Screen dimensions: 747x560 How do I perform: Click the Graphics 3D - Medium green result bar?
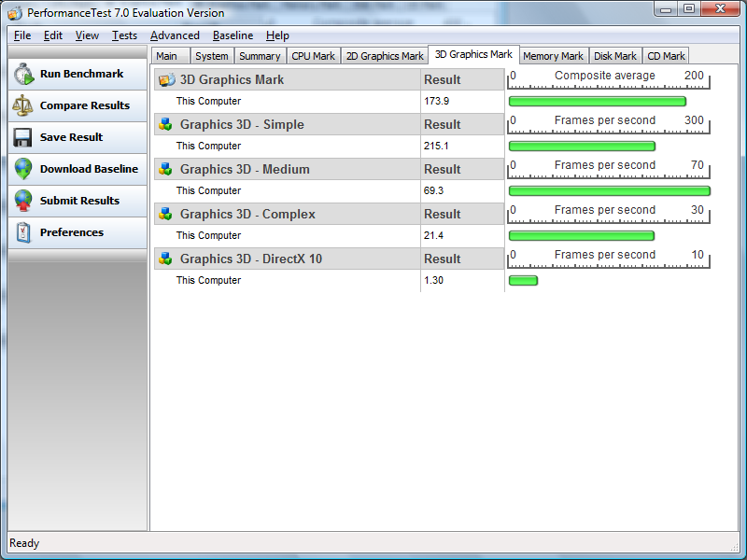[x=609, y=190]
